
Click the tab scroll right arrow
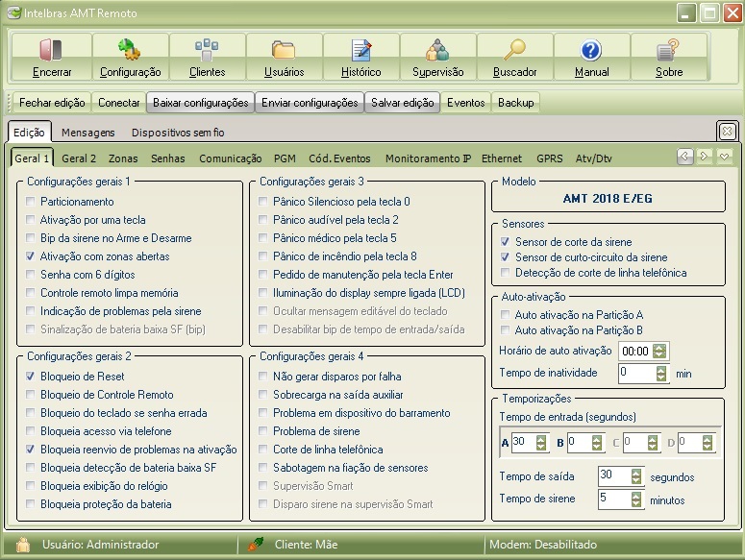[704, 157]
